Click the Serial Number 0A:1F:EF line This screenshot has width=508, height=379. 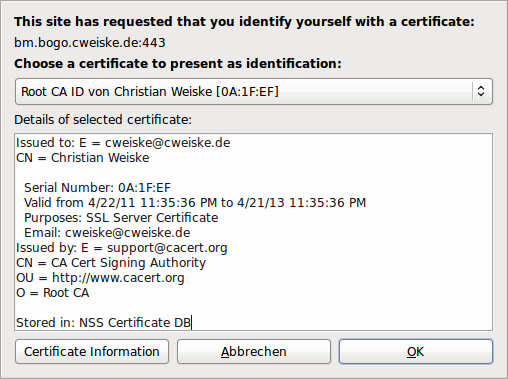pyautogui.click(x=97, y=188)
